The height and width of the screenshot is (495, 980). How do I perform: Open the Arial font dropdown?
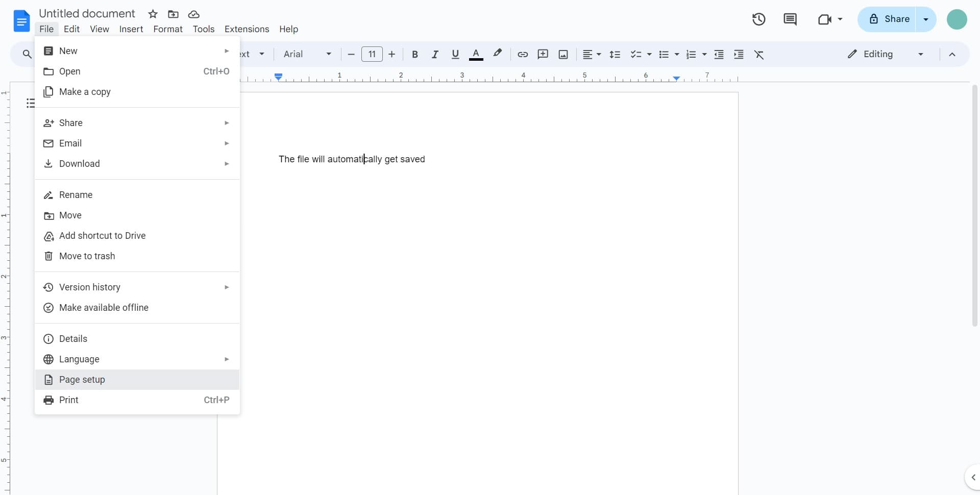pyautogui.click(x=307, y=54)
